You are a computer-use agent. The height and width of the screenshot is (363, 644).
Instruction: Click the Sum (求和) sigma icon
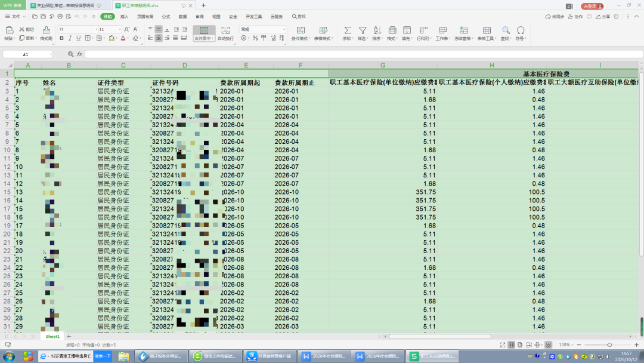coord(347,30)
